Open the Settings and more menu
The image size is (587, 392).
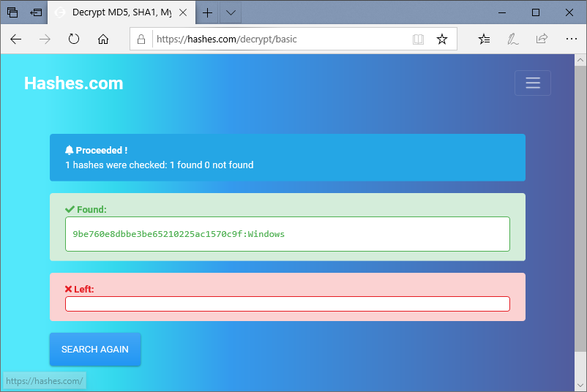coord(572,39)
